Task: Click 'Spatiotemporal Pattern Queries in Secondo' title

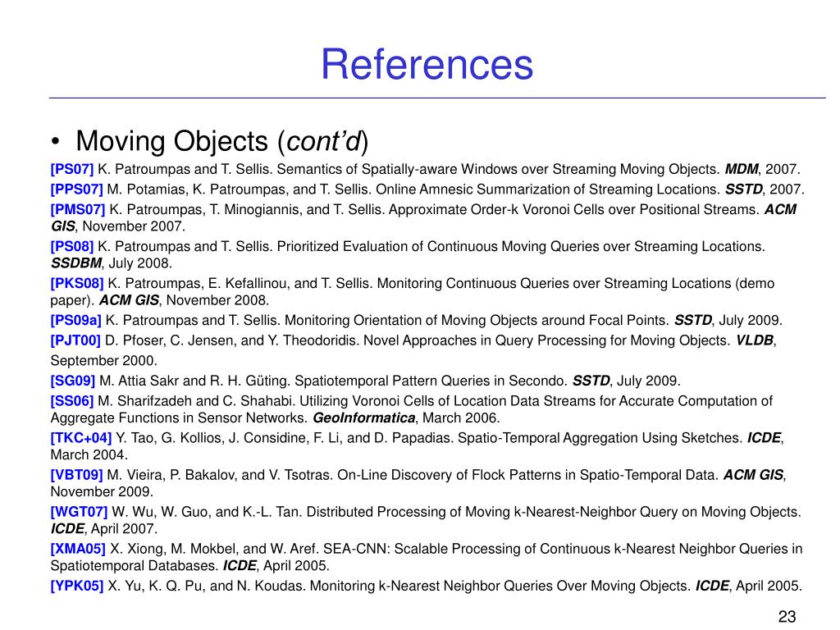Action: click(x=430, y=381)
